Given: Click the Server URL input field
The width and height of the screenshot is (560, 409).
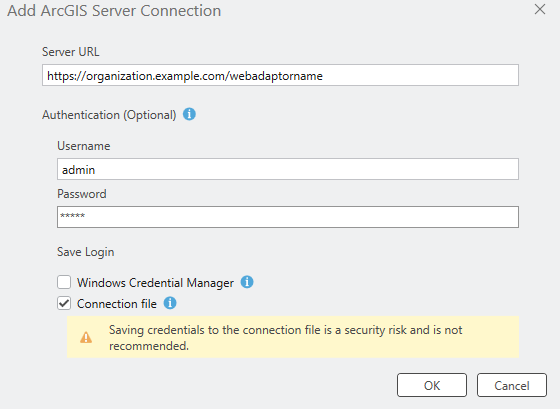Looking at the screenshot, I should (x=280, y=75).
